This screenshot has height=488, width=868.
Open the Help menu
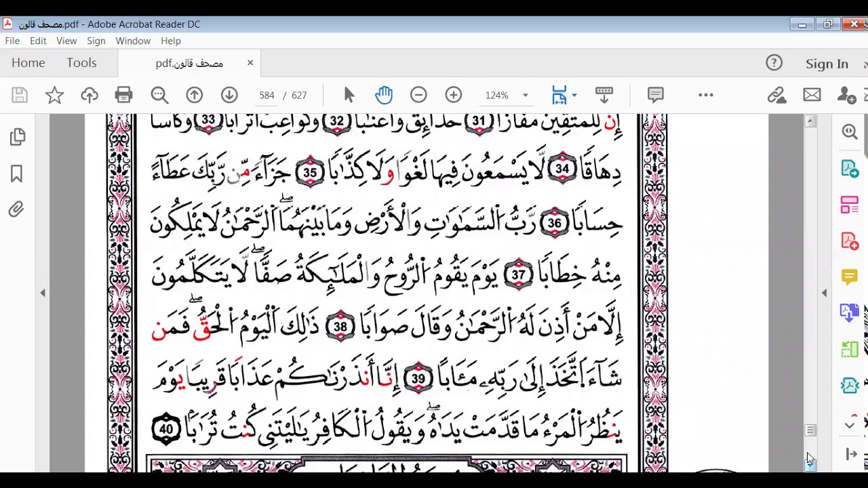171,41
